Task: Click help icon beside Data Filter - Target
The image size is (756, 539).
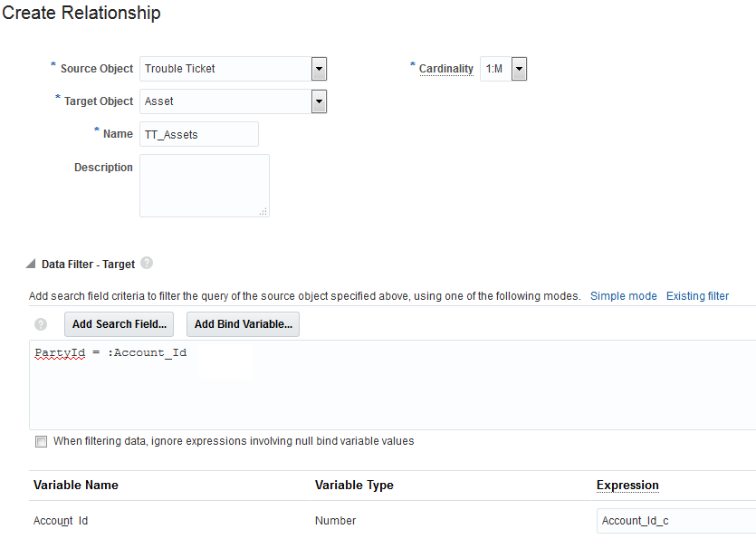Action: point(147,264)
